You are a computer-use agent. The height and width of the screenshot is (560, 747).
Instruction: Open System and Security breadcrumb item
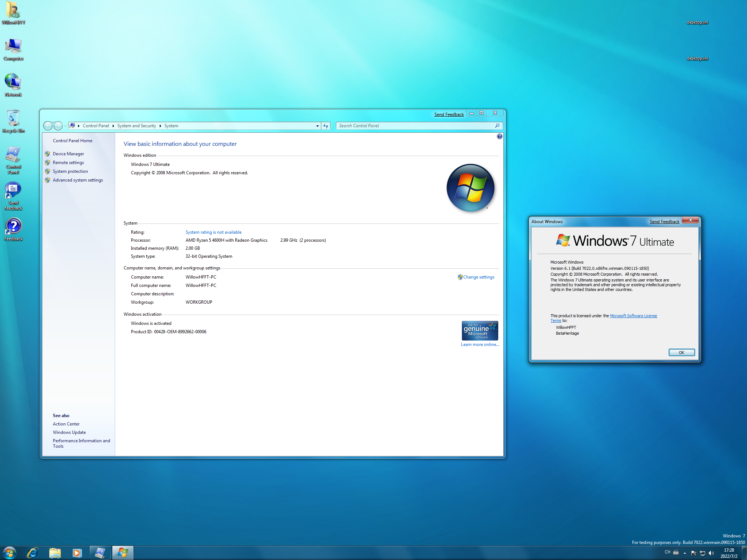(x=136, y=126)
